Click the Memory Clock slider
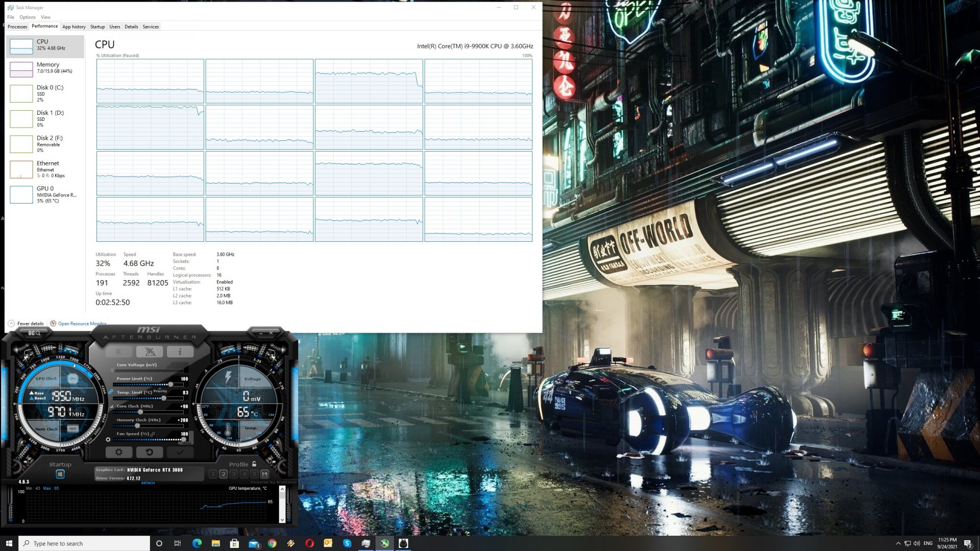This screenshot has width=980, height=551. click(x=138, y=426)
